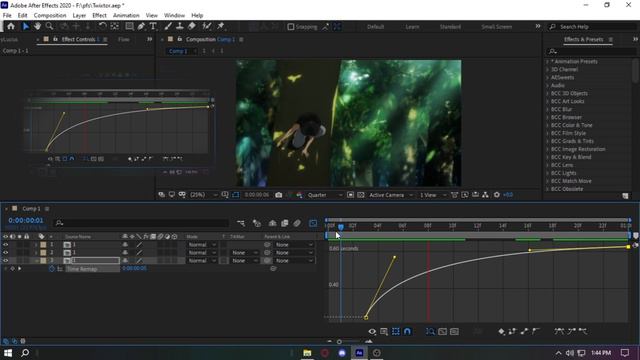Toggle the motion blur enable icon
This screenshot has width=640, height=360.
click(297, 223)
